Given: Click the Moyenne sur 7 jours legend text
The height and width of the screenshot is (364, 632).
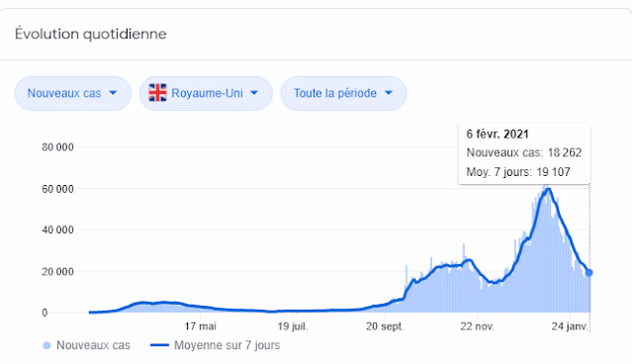Looking at the screenshot, I should coord(226,345).
